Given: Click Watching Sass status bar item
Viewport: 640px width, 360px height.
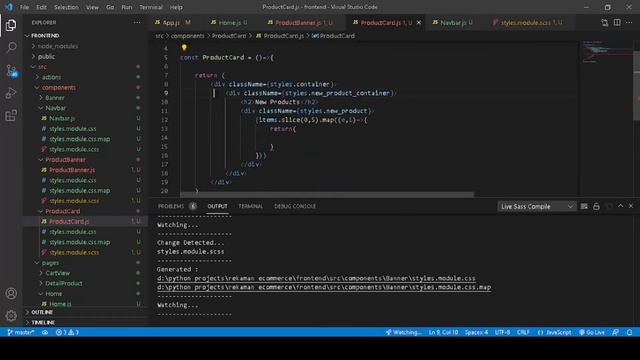Looking at the screenshot, I should (x=403, y=332).
